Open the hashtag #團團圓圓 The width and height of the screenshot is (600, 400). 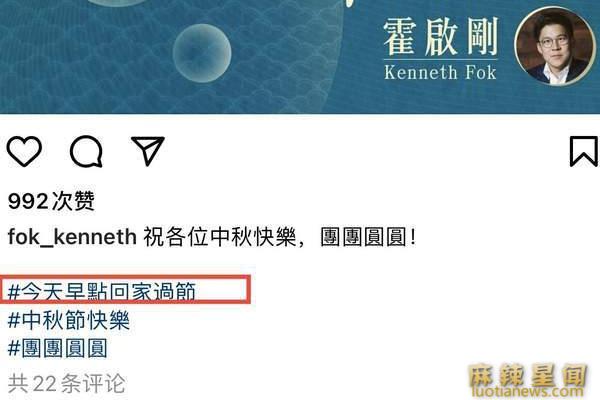pos(57,348)
